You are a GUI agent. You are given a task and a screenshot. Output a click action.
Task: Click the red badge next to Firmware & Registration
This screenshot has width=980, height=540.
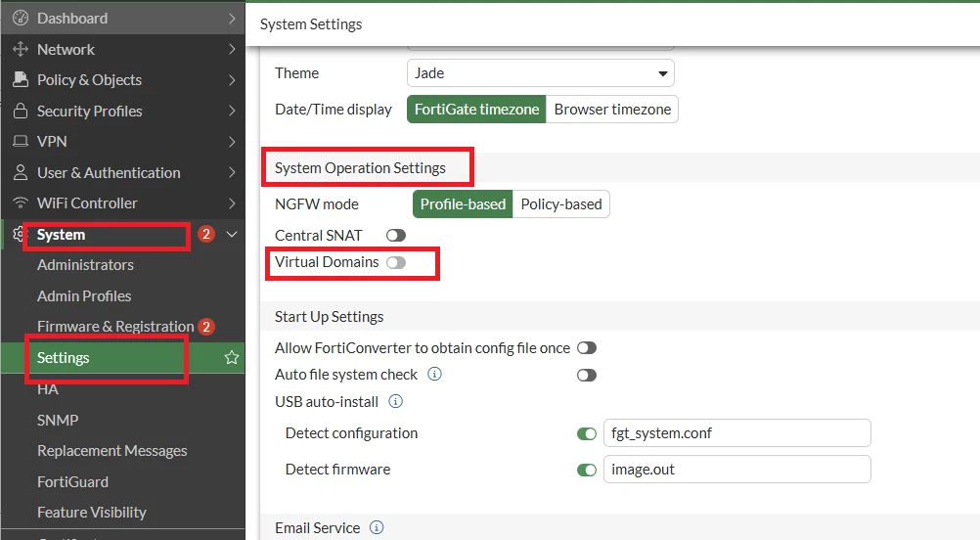206,327
